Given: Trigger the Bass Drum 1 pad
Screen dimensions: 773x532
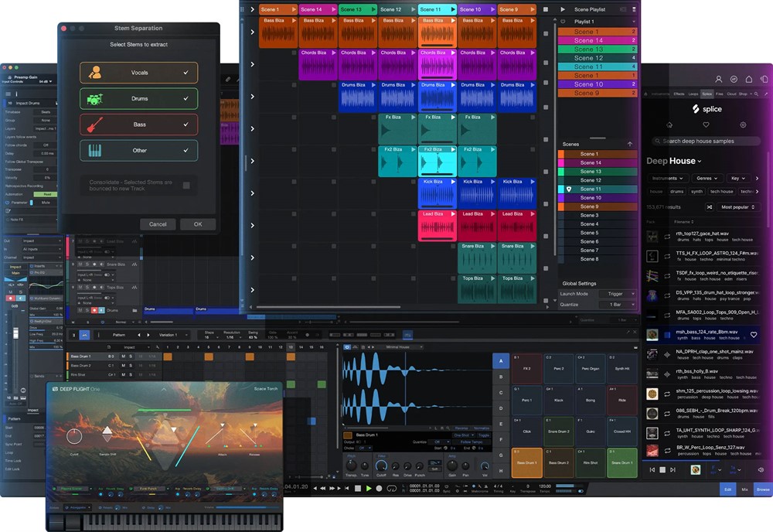Looking at the screenshot, I should coord(526,462).
